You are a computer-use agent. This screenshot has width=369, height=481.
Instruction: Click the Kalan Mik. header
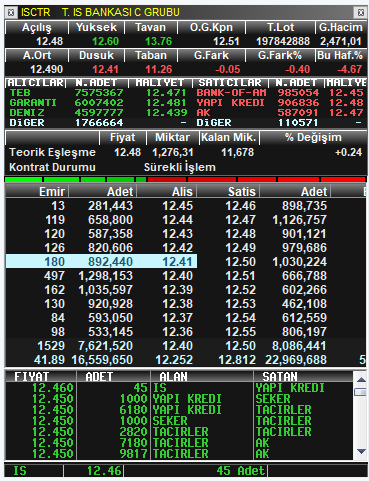point(229,138)
